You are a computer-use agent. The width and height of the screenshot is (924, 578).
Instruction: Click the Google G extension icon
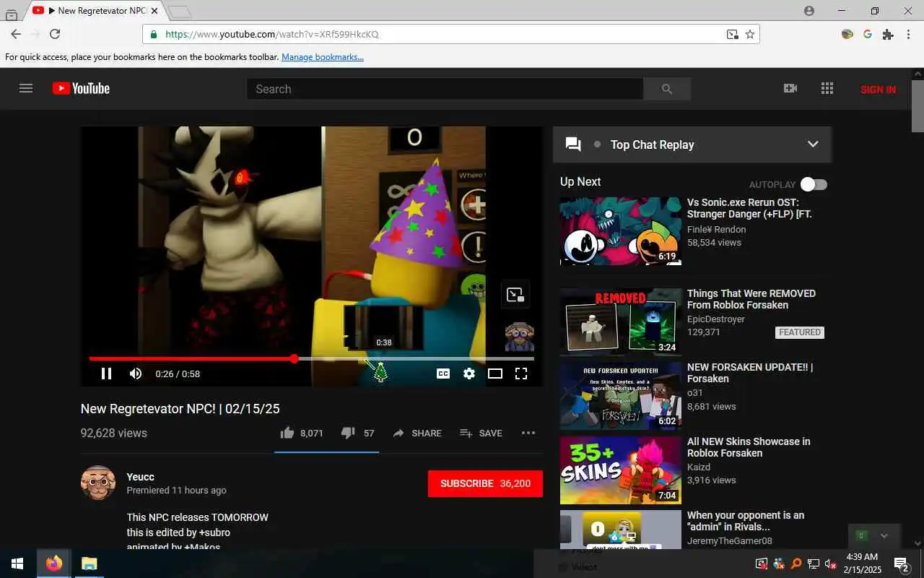868,34
